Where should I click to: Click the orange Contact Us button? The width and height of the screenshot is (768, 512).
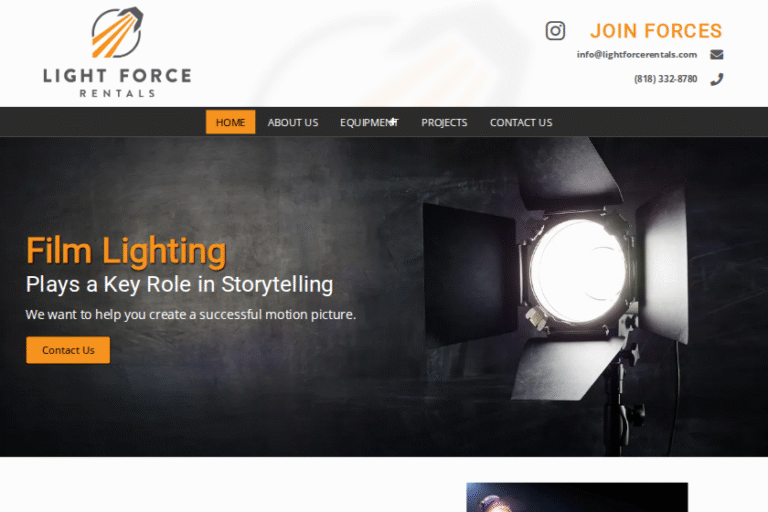point(68,350)
